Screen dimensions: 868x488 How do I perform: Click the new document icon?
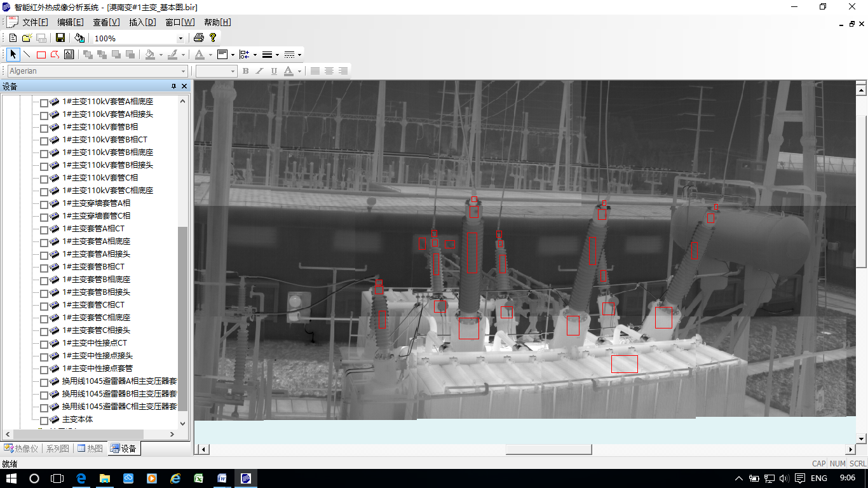(x=13, y=38)
